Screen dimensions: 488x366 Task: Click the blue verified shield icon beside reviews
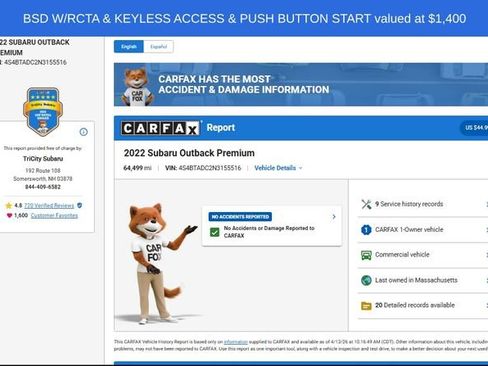[x=79, y=205]
